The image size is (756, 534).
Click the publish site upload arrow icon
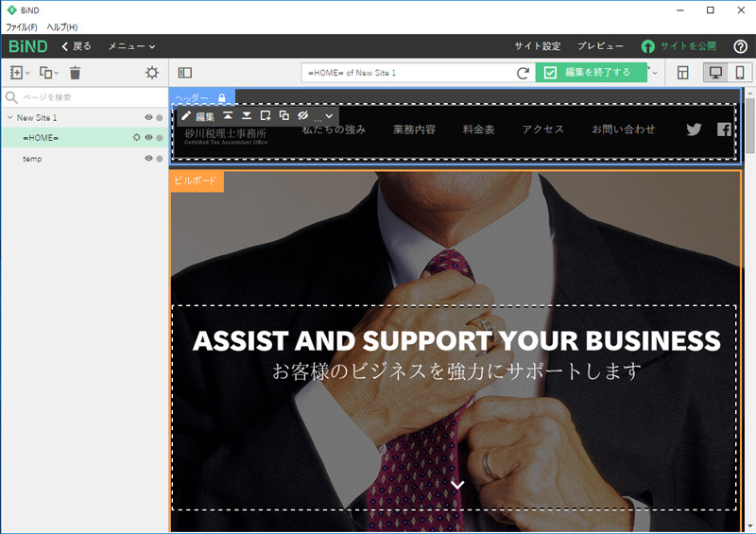pyautogui.click(x=648, y=46)
